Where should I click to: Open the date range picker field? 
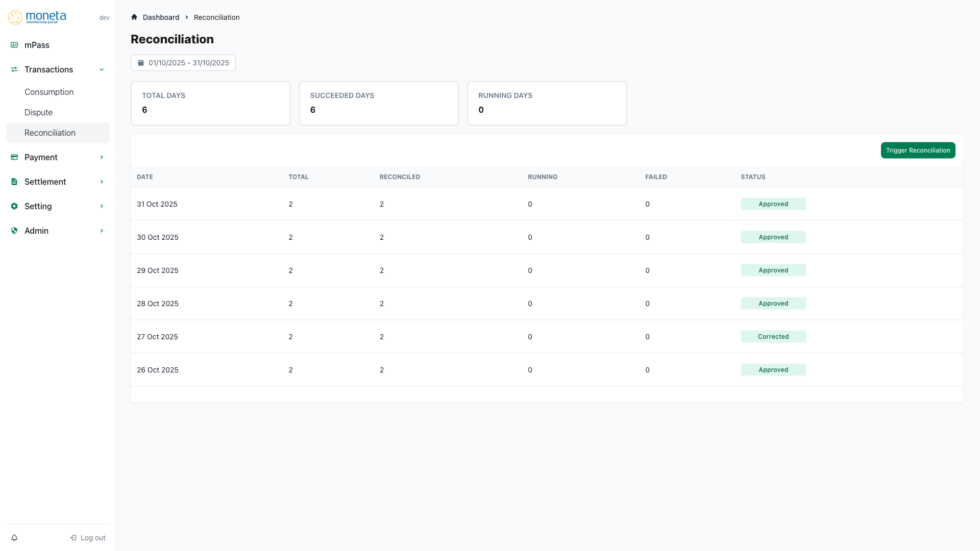183,62
